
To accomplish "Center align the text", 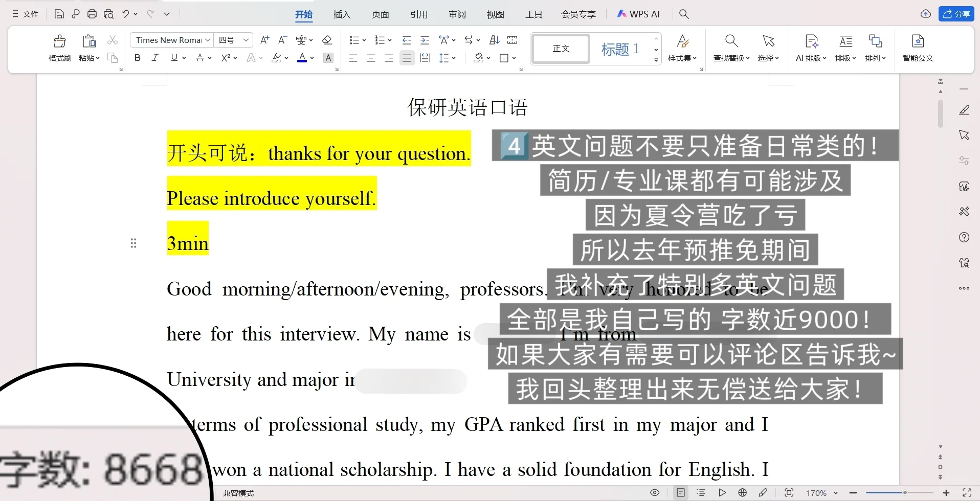I will coord(371,58).
